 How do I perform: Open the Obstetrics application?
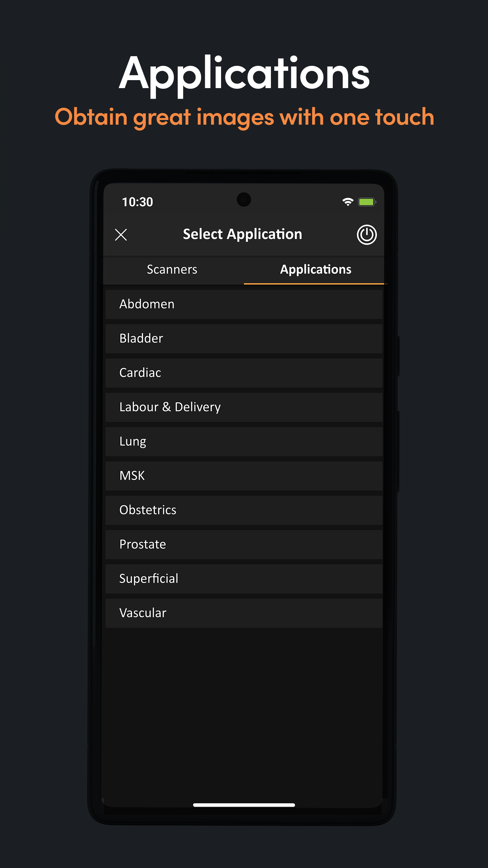[x=244, y=510]
